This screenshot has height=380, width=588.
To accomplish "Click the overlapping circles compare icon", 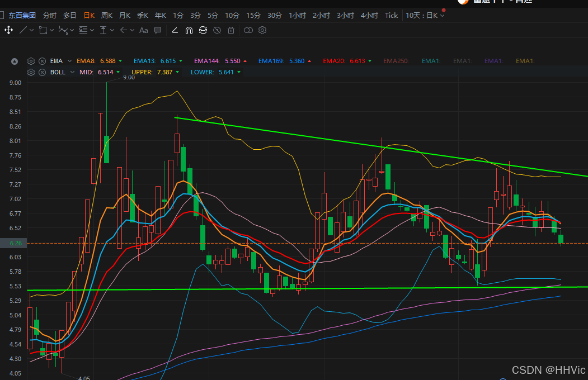I will point(248,30).
